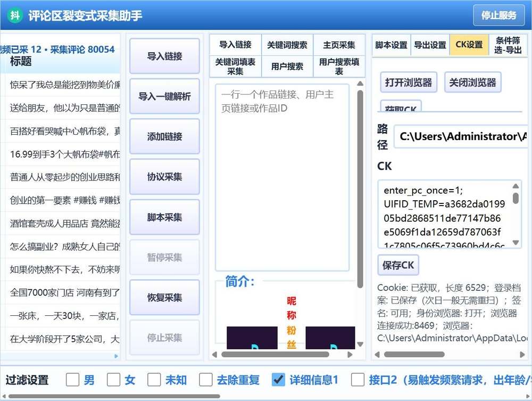Start 脚本采集 collection
Viewport: 532px width, 401px height.
click(x=164, y=217)
